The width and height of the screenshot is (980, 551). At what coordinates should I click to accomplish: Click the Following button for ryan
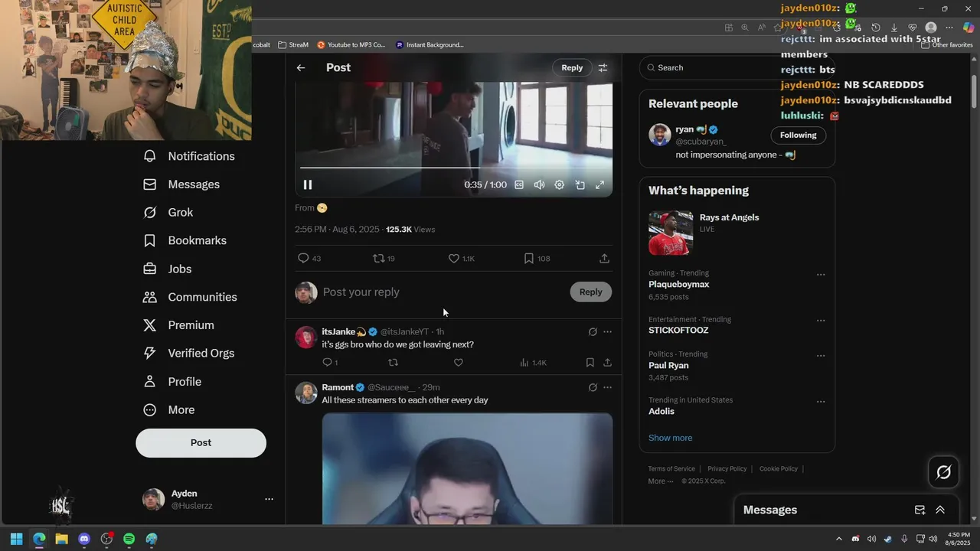[798, 135]
